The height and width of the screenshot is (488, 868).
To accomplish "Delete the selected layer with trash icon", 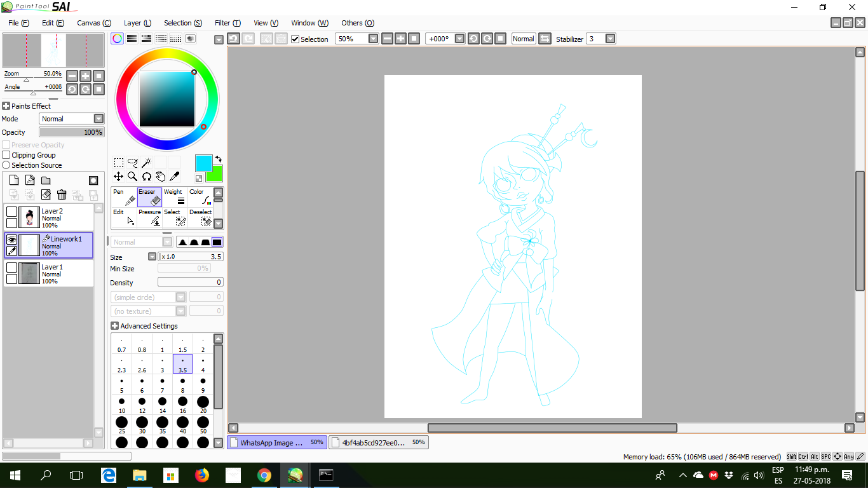I will 62,195.
